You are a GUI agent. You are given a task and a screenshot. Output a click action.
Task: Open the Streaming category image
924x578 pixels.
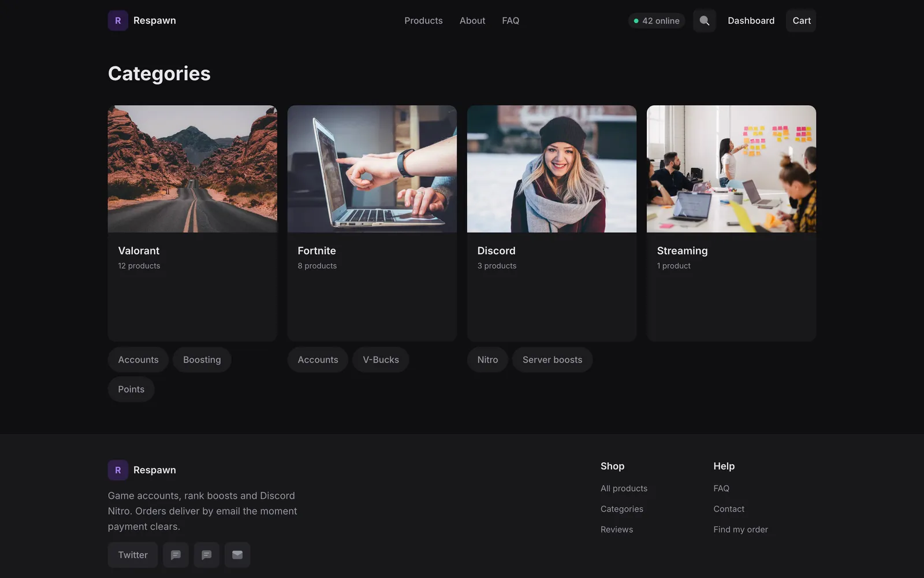click(731, 169)
